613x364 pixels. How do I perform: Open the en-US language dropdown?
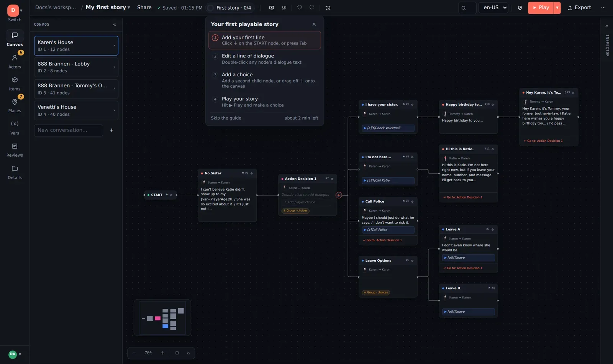click(x=493, y=8)
